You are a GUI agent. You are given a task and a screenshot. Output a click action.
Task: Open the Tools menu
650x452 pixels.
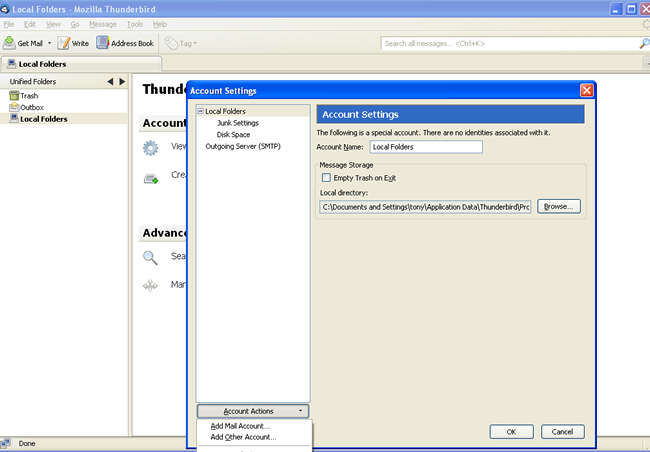click(x=135, y=24)
